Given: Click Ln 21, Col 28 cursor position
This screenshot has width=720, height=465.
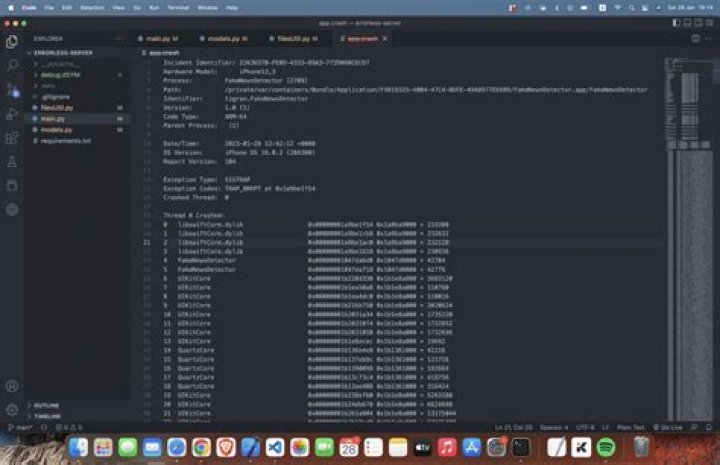Looking at the screenshot, I should pyautogui.click(x=513, y=427).
